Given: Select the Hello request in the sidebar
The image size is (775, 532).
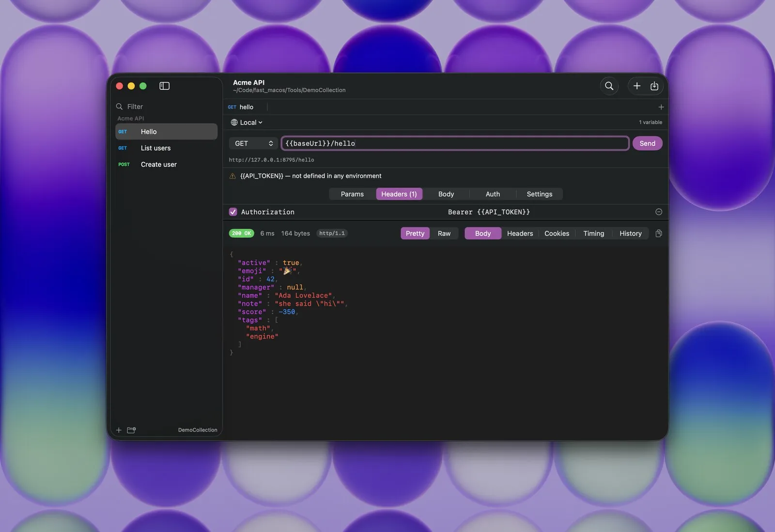Looking at the screenshot, I should pyautogui.click(x=166, y=132).
